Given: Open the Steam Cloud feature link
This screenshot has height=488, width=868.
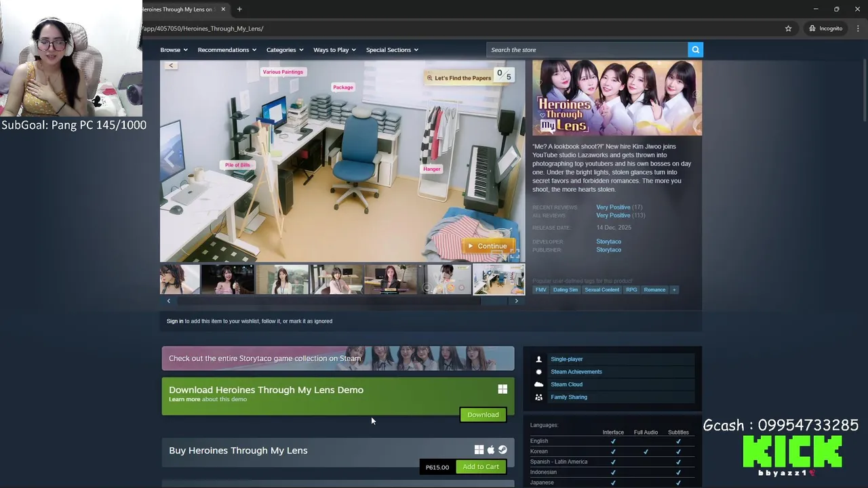Looking at the screenshot, I should click(x=567, y=384).
